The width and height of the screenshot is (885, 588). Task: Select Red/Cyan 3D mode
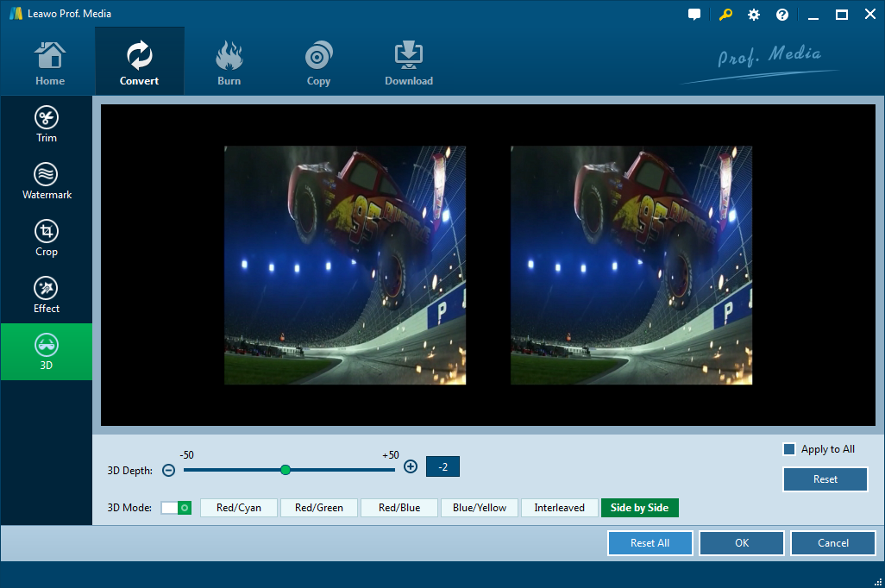coord(239,508)
